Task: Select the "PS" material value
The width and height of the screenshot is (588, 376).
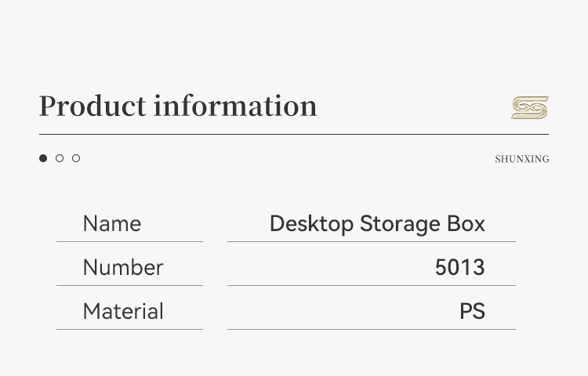Action: (472, 312)
